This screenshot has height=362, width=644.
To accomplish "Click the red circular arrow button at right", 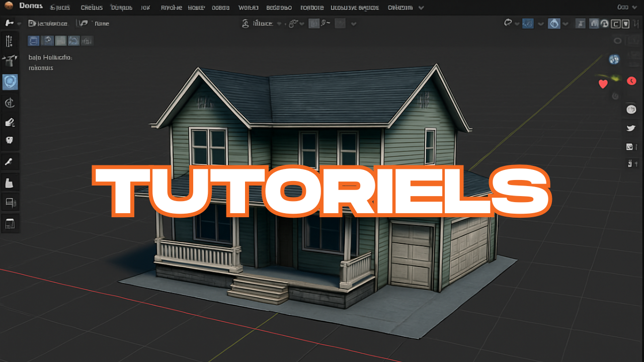I will 631,81.
